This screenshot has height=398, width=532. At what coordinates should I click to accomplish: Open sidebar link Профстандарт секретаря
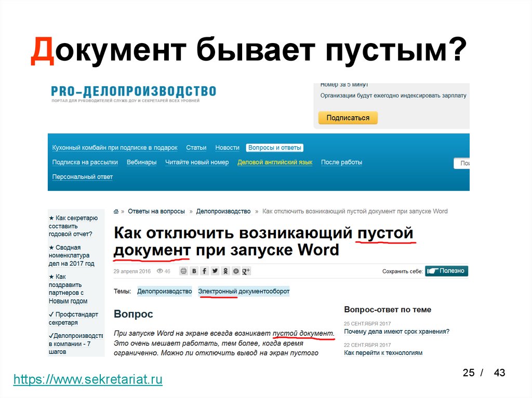[x=74, y=318]
